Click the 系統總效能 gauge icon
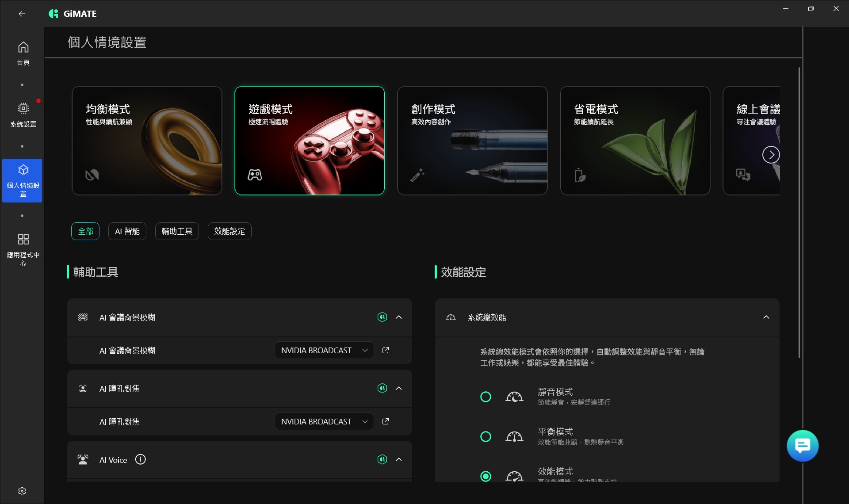The image size is (849, 504). [451, 317]
